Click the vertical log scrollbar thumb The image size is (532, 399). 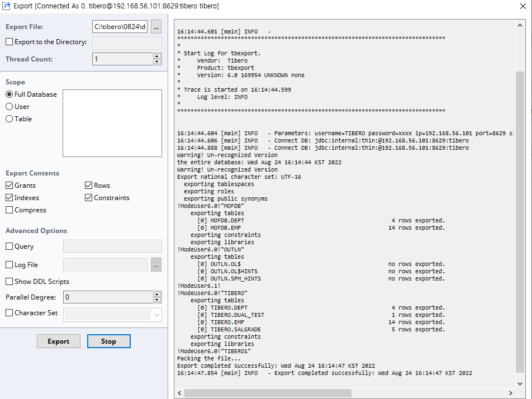[x=520, y=224]
